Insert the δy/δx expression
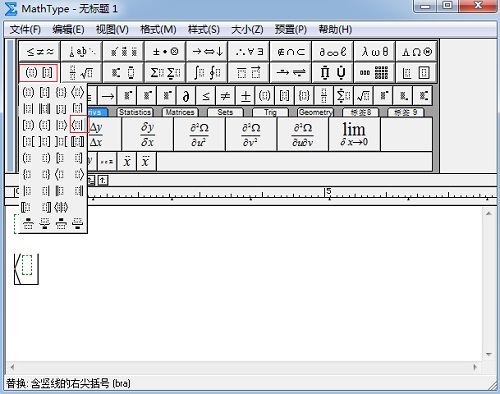500x394 pixels. [147, 134]
